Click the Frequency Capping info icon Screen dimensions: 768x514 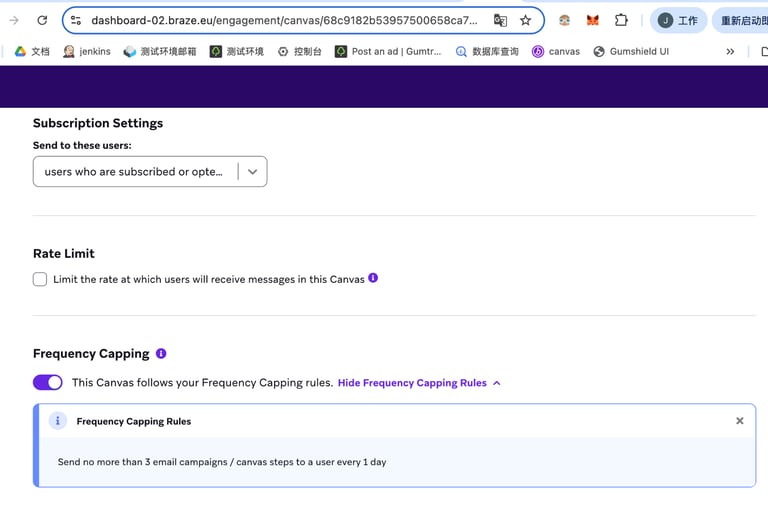pyautogui.click(x=161, y=353)
